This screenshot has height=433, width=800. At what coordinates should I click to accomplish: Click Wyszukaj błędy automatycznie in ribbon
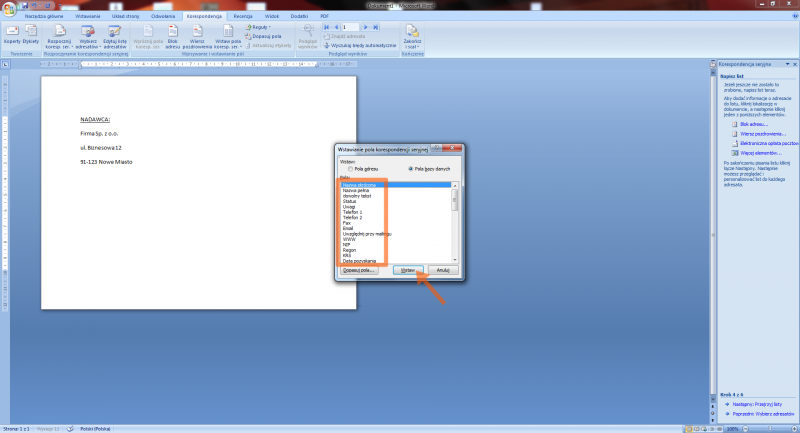coord(365,46)
